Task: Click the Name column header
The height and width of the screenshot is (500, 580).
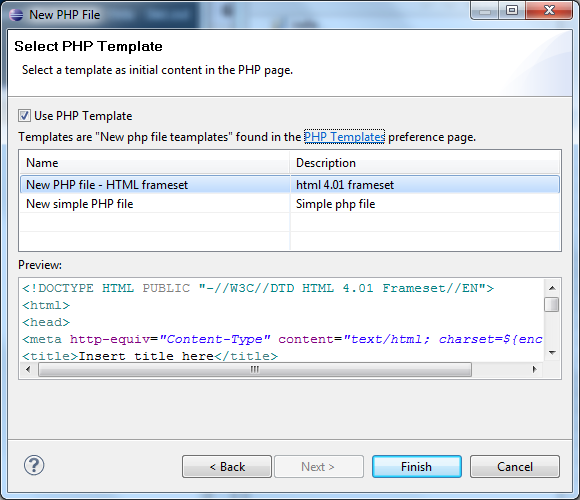Action: tap(155, 163)
